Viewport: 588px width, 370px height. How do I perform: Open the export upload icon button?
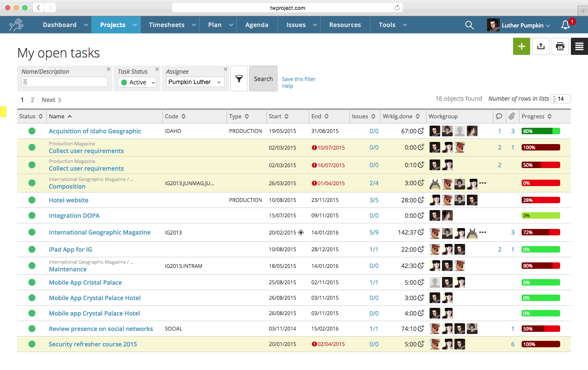click(x=541, y=46)
